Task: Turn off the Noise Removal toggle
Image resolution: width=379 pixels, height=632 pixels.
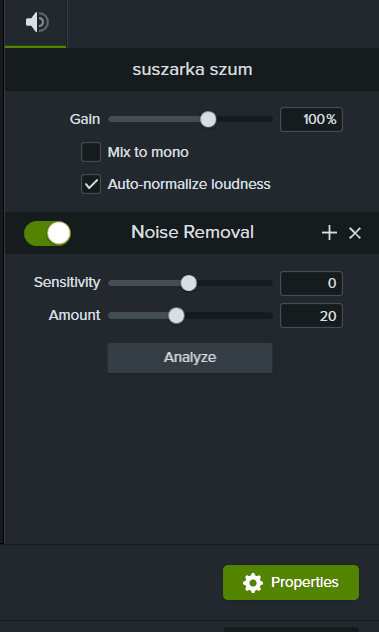Action: pyautogui.click(x=48, y=233)
